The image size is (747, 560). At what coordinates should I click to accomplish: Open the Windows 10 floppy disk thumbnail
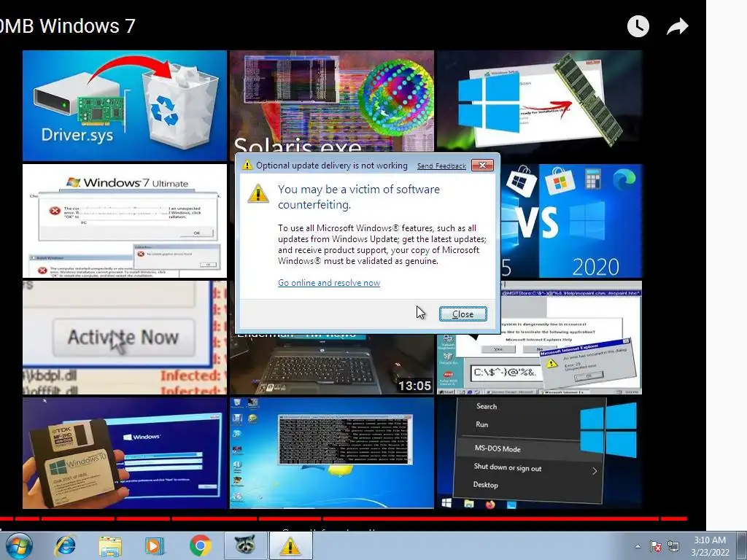tap(124, 453)
